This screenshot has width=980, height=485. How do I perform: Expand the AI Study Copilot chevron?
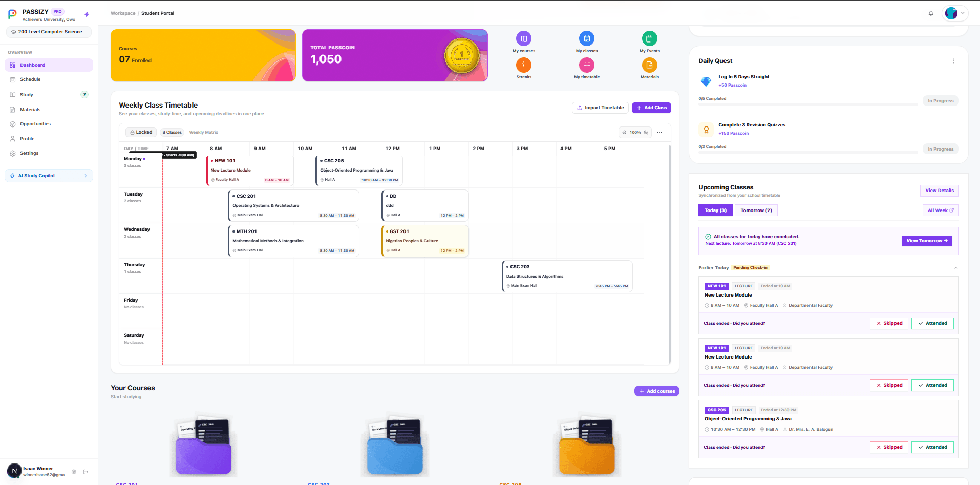point(86,176)
